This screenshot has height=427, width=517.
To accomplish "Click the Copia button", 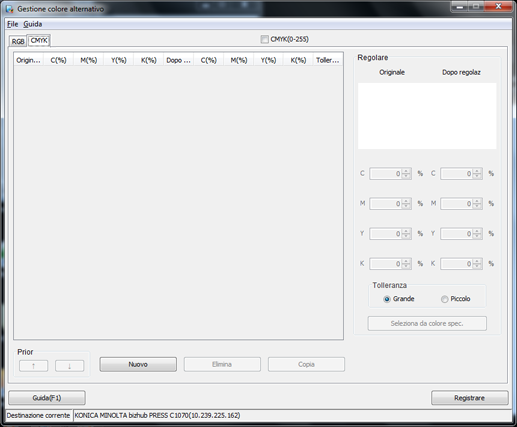I will pos(306,364).
